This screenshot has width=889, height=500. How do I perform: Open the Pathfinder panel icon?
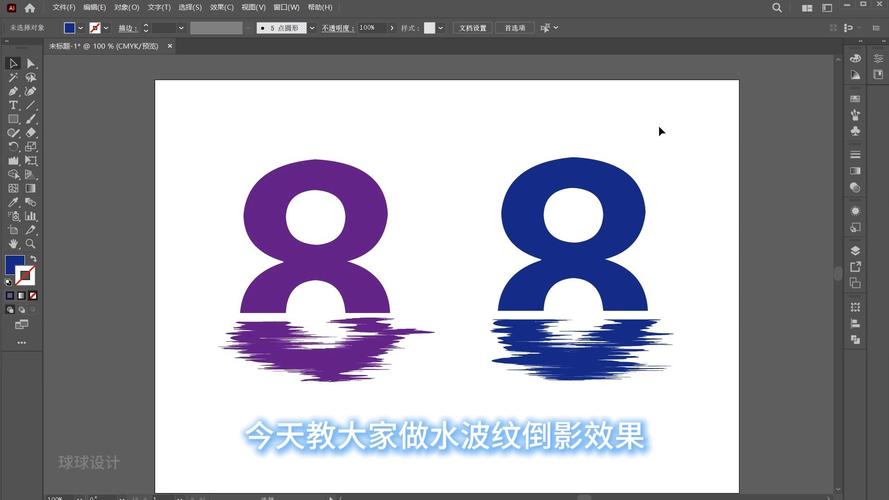click(855, 340)
